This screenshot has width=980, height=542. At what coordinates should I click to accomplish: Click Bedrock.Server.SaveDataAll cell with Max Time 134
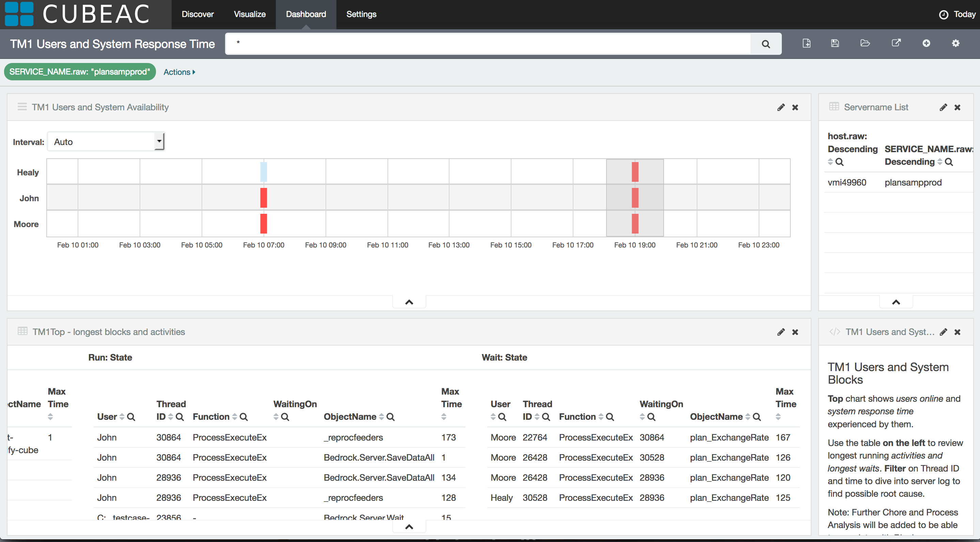click(x=379, y=478)
